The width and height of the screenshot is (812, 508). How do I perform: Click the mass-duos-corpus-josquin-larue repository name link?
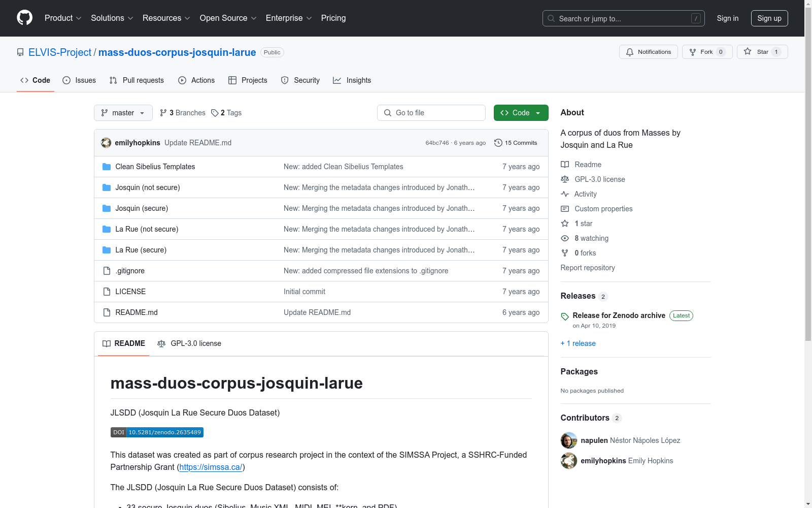177,52
